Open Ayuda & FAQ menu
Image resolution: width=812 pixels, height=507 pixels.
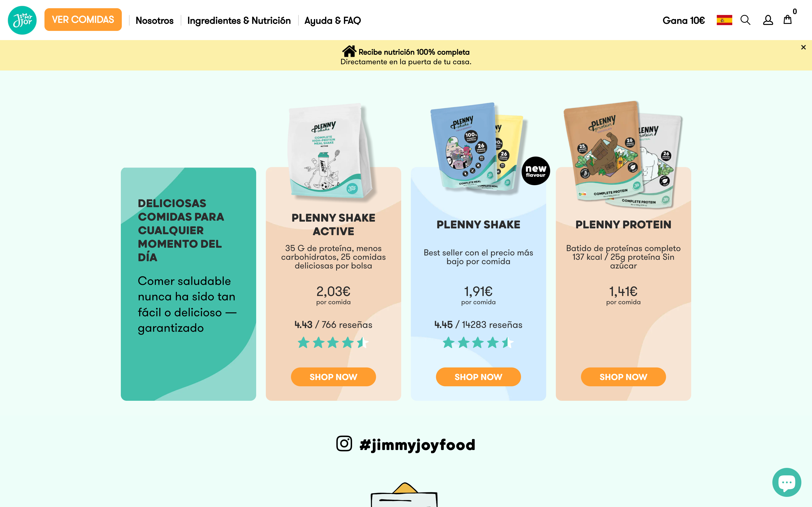click(x=333, y=21)
